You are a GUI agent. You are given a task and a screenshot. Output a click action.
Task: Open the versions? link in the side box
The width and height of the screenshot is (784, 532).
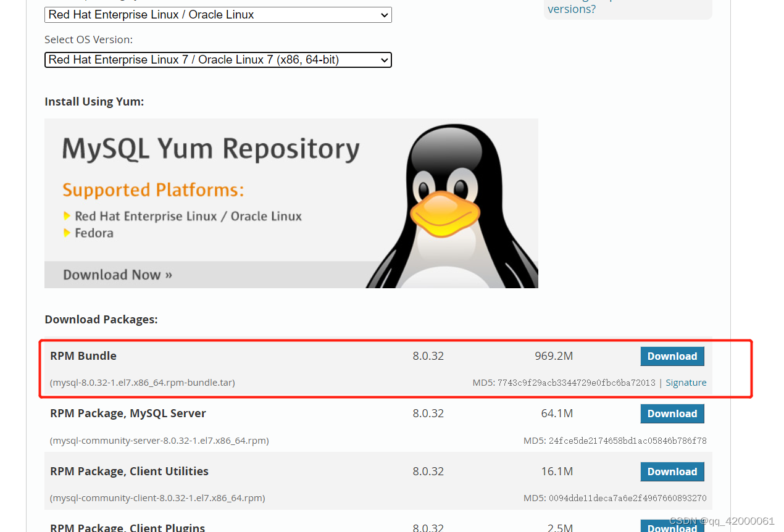pos(572,9)
